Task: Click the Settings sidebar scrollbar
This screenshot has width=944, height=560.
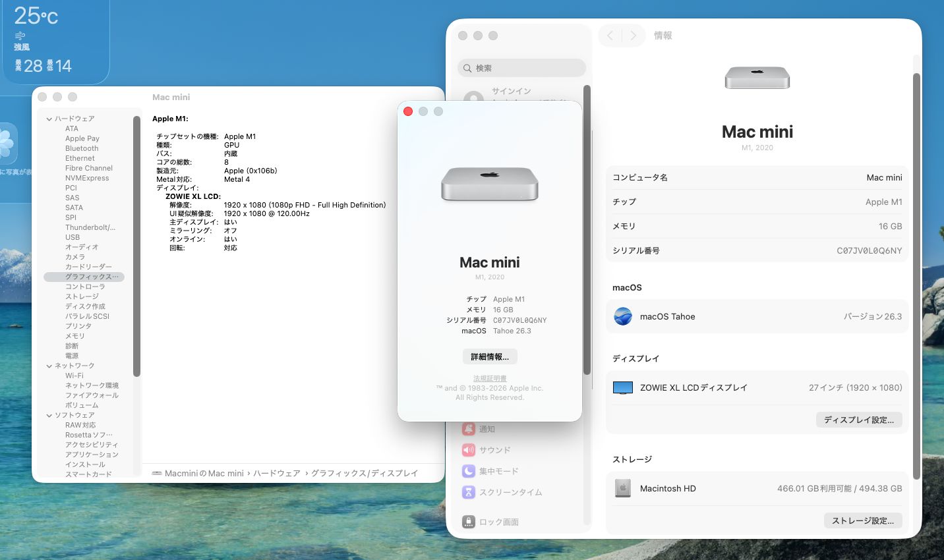Action: tap(587, 230)
